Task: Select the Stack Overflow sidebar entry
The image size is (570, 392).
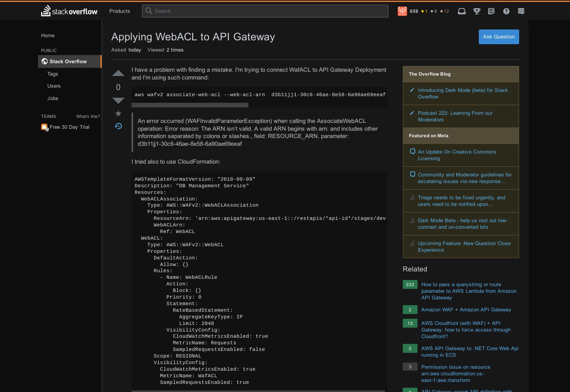Action: tap(68, 61)
